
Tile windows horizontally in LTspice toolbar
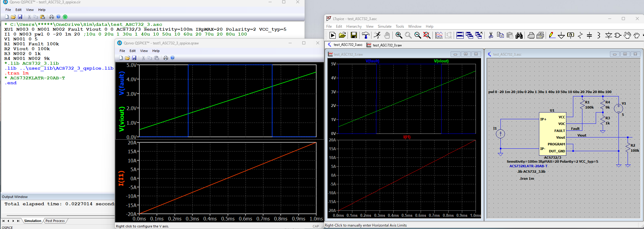point(460,35)
